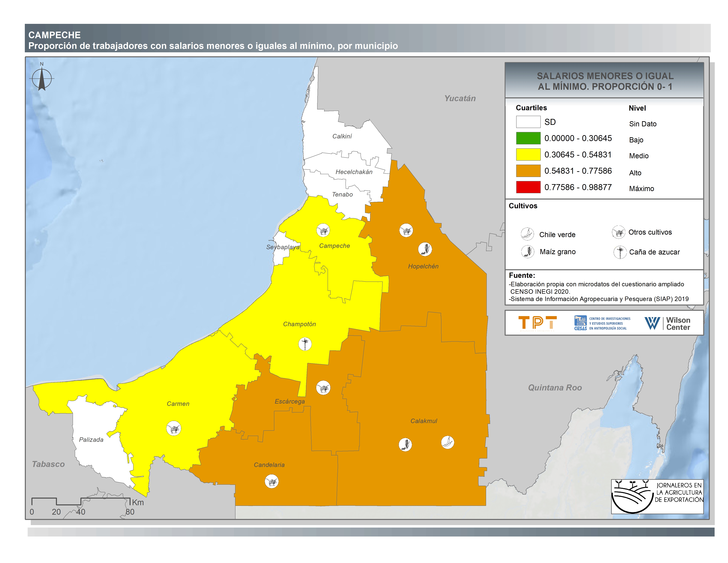Click the white SD legend swatch
Screen dimensions: 728x563
[x=528, y=122]
